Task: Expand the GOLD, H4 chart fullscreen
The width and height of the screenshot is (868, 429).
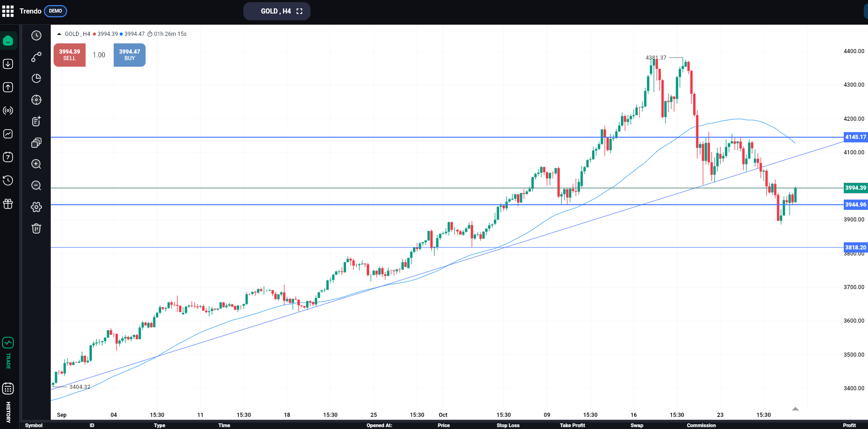Action: coord(299,11)
